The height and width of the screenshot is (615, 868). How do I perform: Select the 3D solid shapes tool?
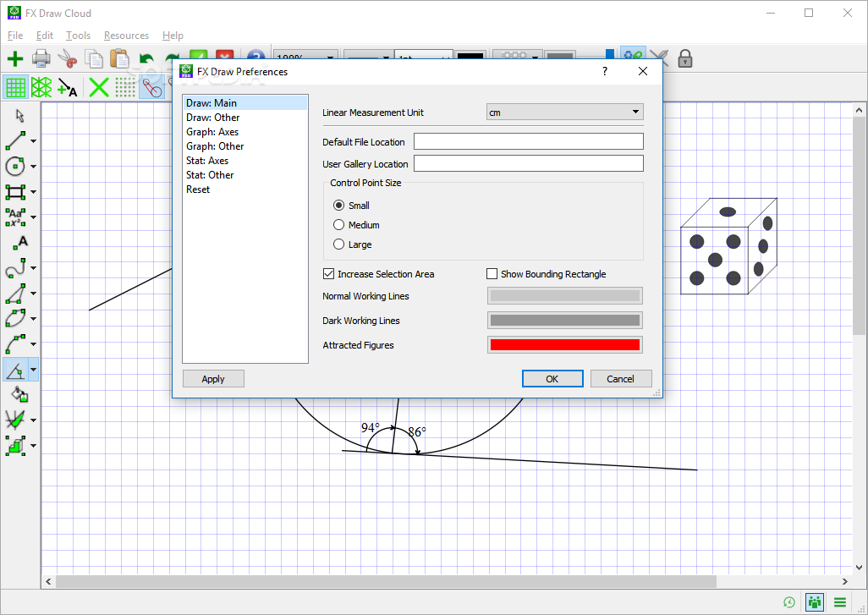15,446
